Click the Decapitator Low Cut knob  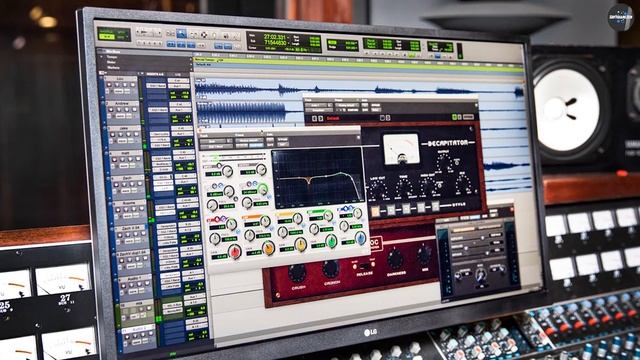378,191
